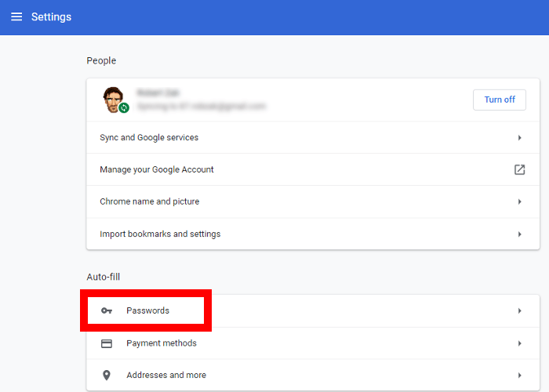The height and width of the screenshot is (392, 549).
Task: Expand Import bookmarks and settings arrow
Action: (x=519, y=234)
